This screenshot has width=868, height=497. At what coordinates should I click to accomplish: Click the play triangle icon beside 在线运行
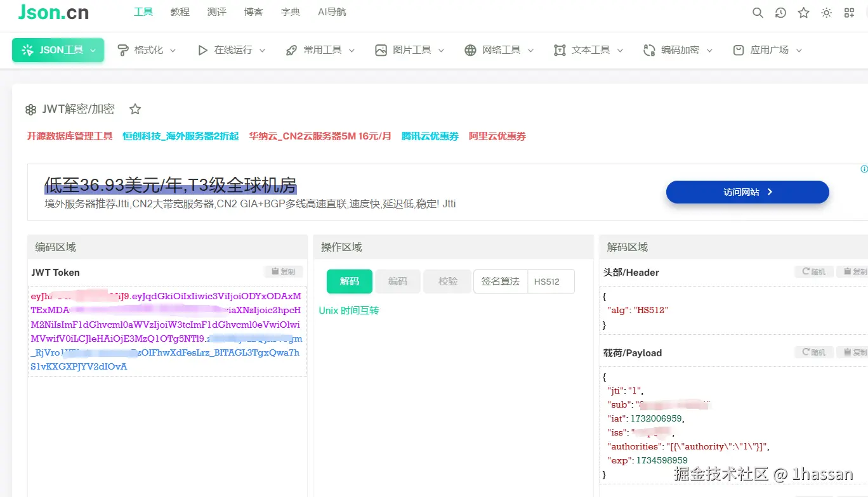point(202,50)
